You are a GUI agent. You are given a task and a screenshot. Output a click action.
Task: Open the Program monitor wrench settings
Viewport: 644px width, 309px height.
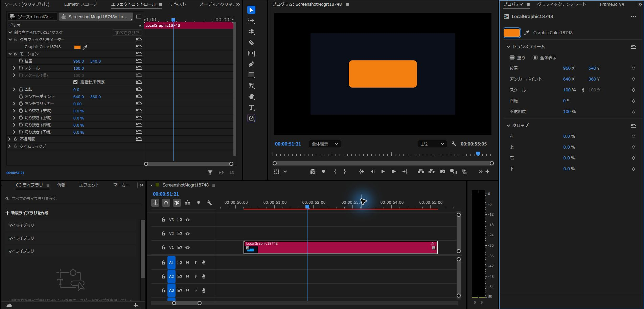coord(454,144)
